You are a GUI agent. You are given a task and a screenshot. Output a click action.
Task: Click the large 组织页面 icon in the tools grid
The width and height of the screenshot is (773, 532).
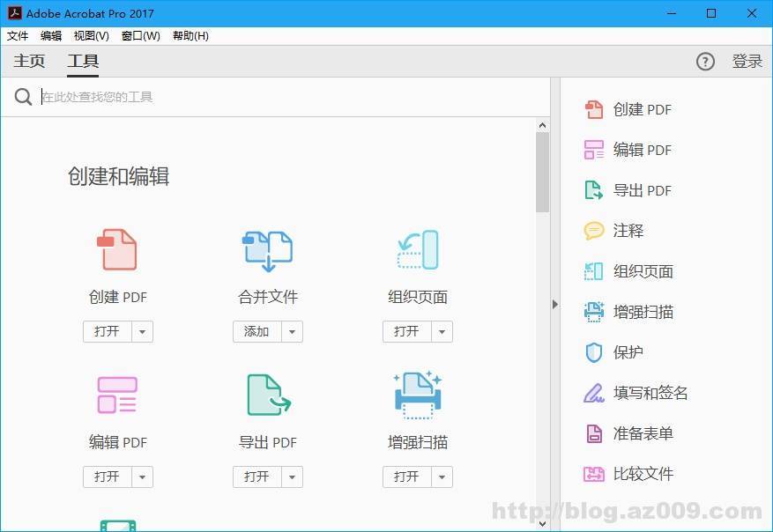tap(418, 249)
